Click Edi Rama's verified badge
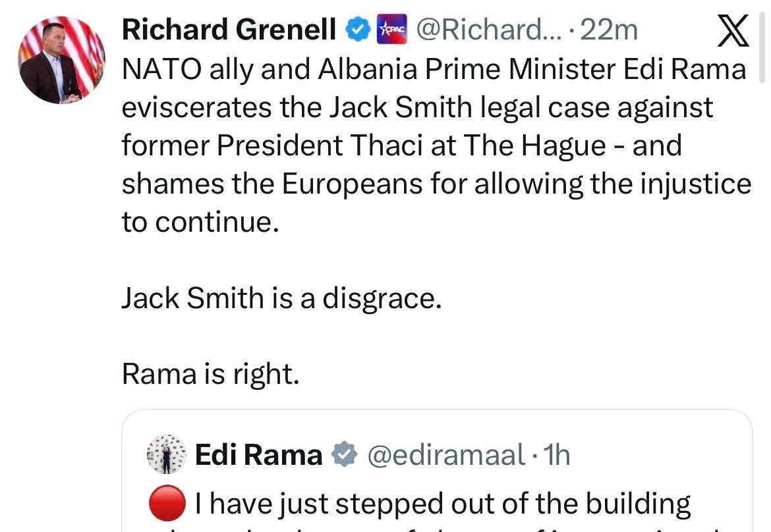 click(343, 455)
